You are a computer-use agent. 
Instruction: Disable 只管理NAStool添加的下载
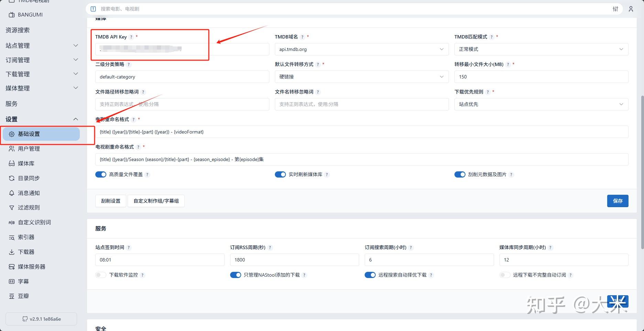235,275
